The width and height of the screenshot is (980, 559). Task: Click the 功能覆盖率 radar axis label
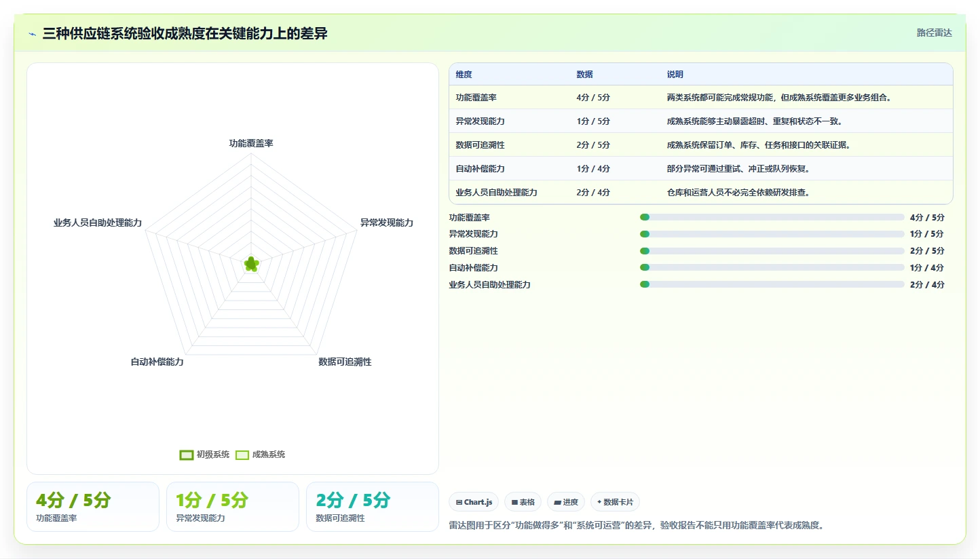[x=251, y=143]
